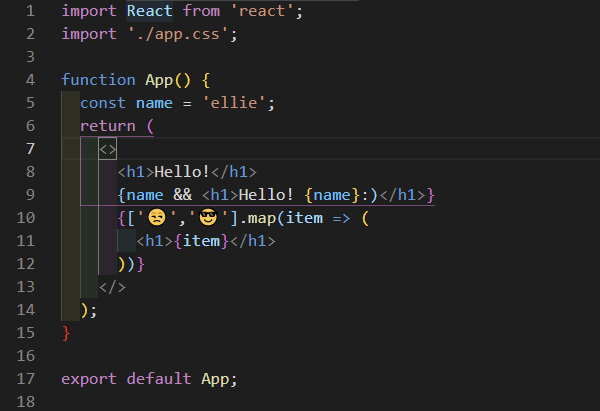Viewport: 600px width, 411px height.
Task: Click line number 7 in the gutter
Action: 30,149
